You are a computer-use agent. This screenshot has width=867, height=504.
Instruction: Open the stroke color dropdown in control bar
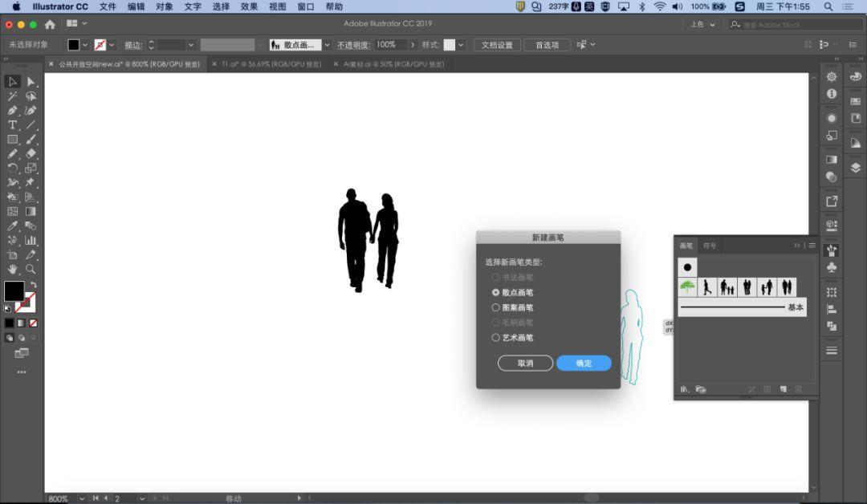click(112, 45)
